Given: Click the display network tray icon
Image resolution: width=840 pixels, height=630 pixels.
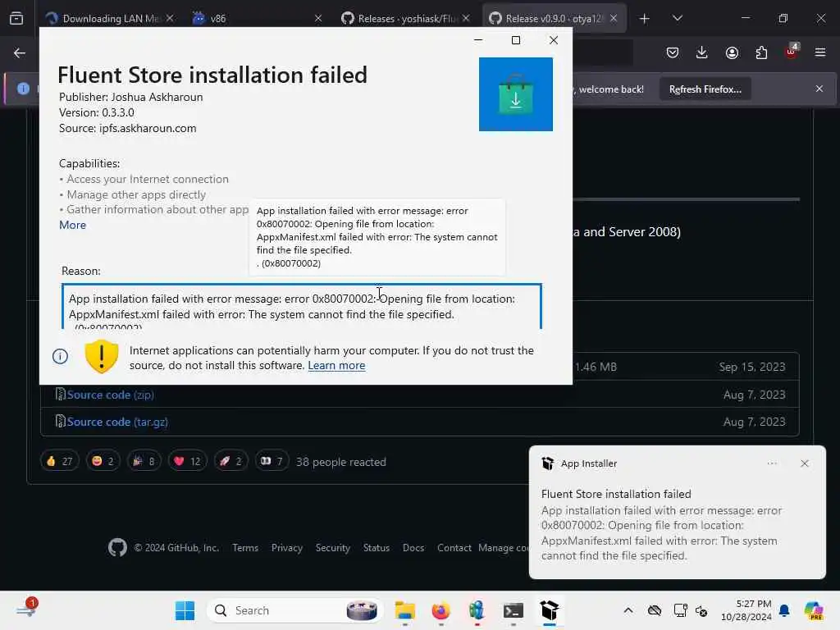Looking at the screenshot, I should [x=680, y=610].
